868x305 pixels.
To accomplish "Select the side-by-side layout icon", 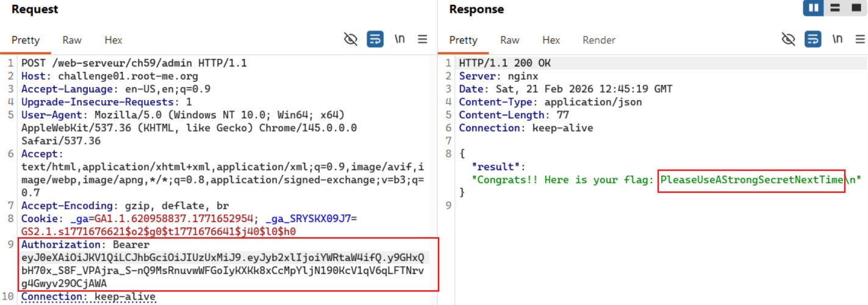I will tap(814, 9).
